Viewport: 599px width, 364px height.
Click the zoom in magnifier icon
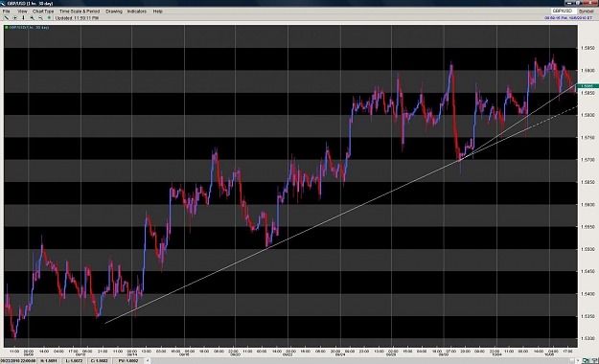pos(32,18)
